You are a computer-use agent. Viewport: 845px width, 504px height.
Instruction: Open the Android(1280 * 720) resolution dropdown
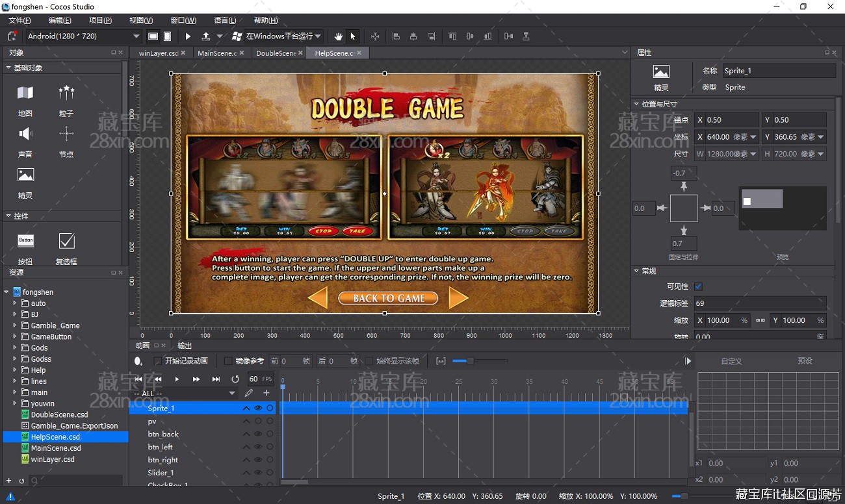(83, 36)
